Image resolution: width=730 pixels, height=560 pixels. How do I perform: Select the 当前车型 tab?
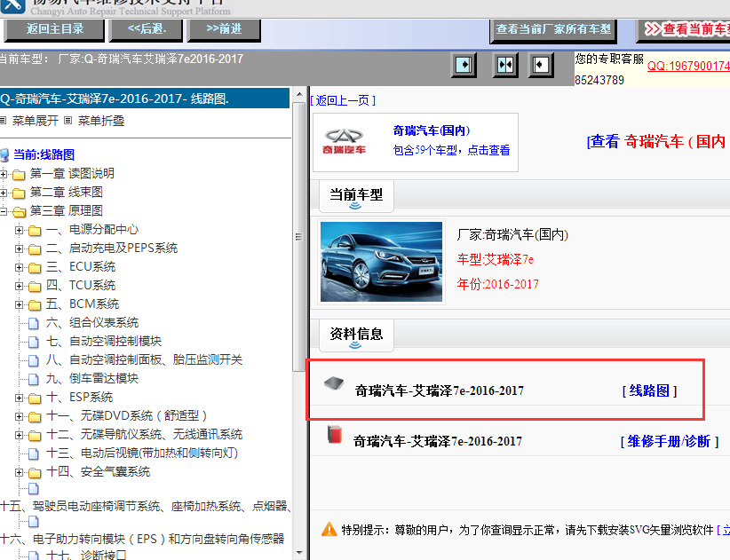click(356, 196)
